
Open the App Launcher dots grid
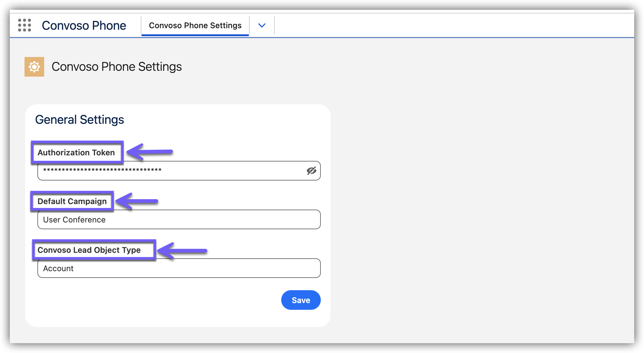25,25
